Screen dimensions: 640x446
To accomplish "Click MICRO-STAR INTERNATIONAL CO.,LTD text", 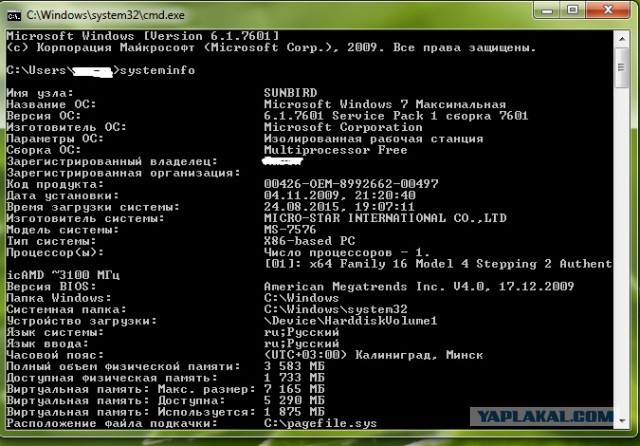I will [385, 218].
